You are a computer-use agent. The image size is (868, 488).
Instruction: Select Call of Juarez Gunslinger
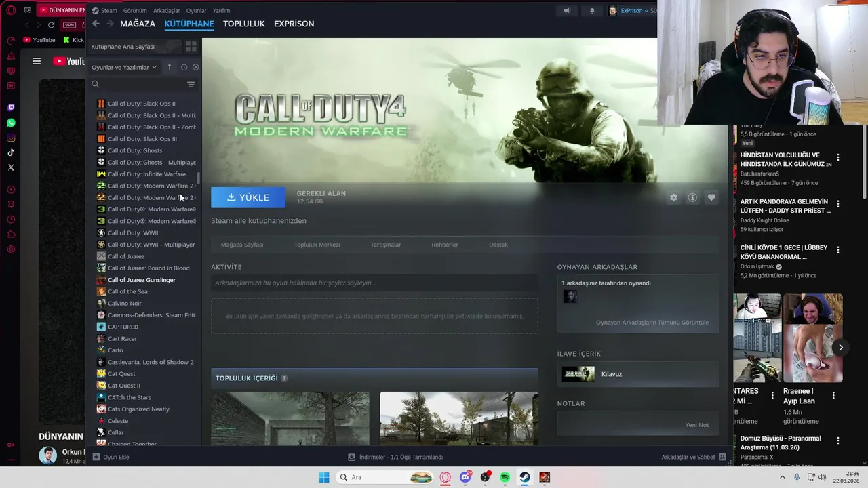coord(142,280)
